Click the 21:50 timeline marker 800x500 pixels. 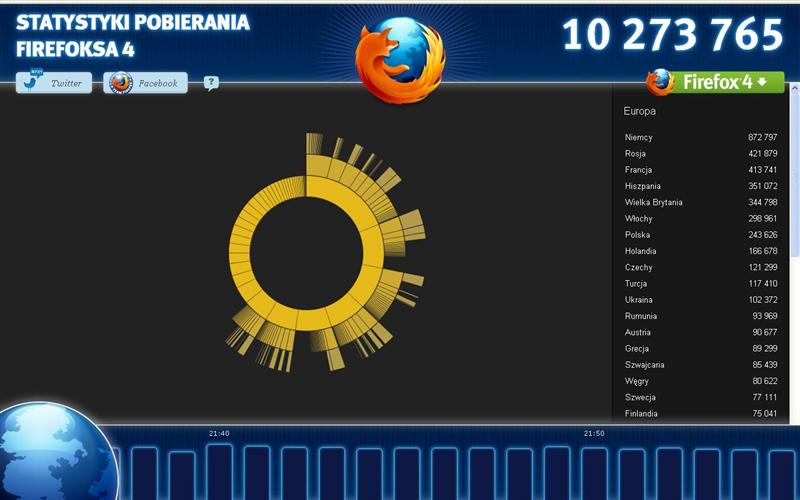pyautogui.click(x=594, y=434)
